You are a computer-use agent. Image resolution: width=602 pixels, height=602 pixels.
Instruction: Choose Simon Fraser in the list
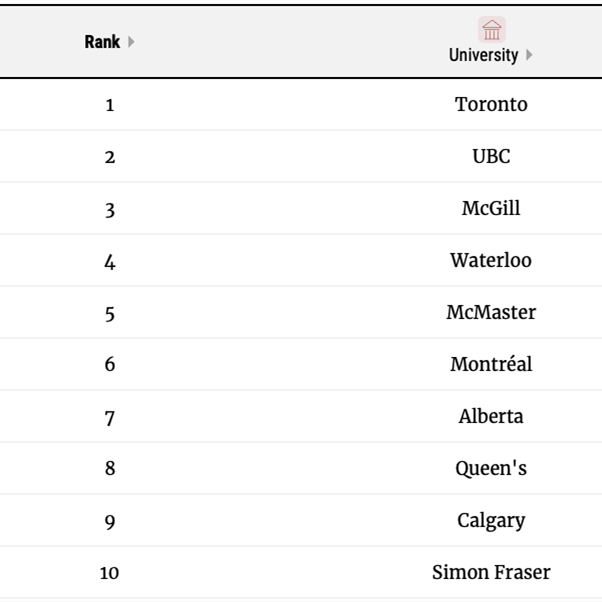pos(491,572)
